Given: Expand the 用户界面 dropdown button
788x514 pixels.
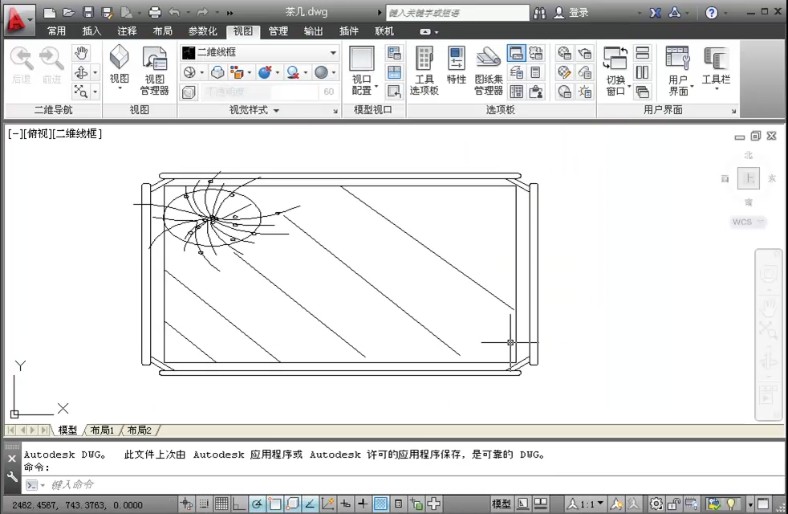Looking at the screenshot, I should pyautogui.click(x=678, y=71).
